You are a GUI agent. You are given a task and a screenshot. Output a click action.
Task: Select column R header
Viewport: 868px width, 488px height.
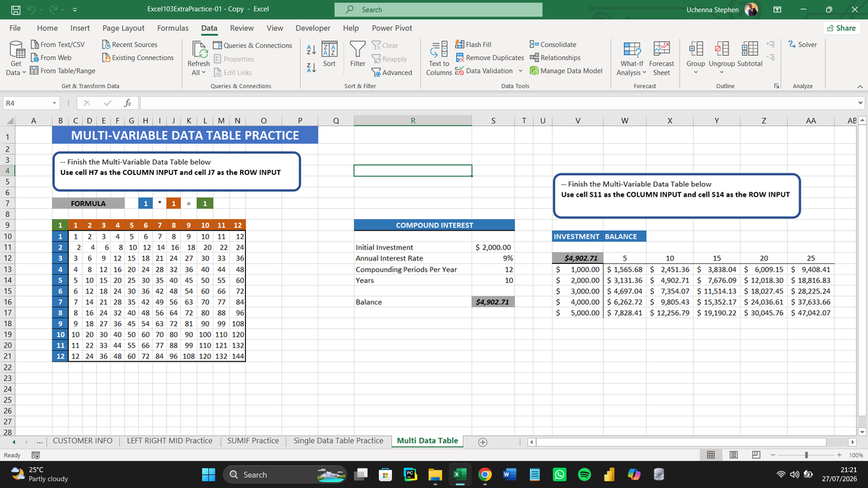click(412, 122)
